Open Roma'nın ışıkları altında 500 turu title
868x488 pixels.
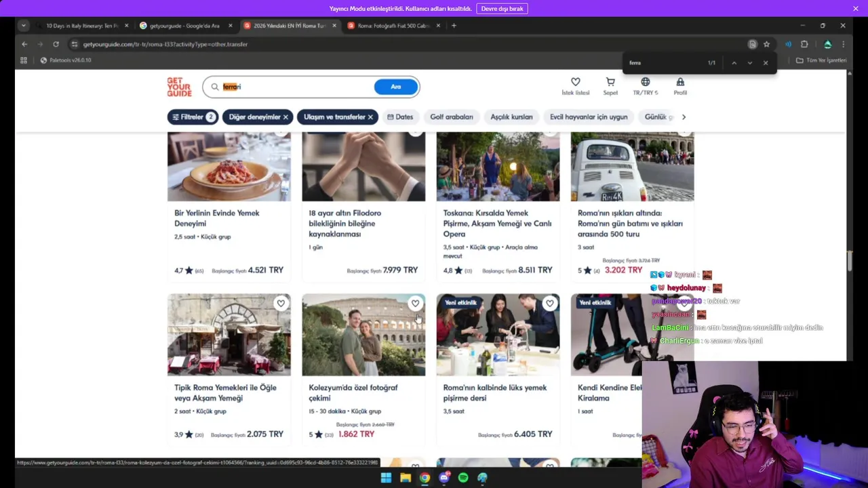(x=630, y=224)
